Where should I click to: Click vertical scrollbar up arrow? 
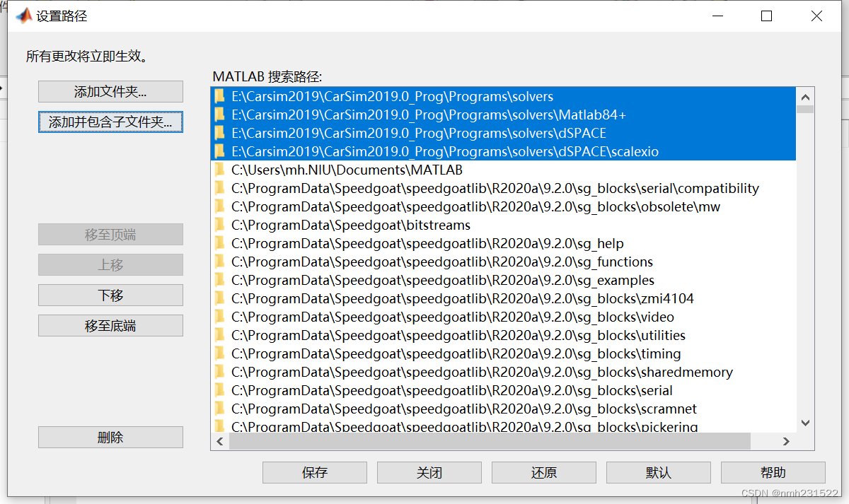click(805, 96)
